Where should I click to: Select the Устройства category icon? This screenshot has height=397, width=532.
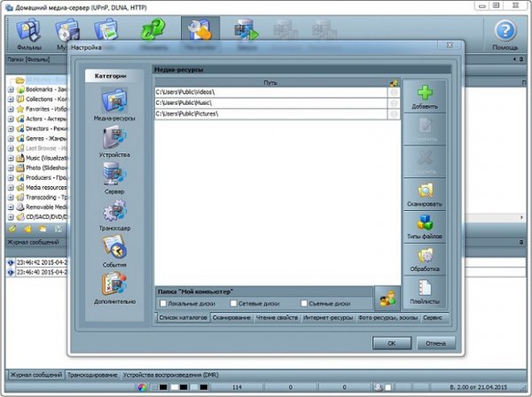[x=113, y=141]
